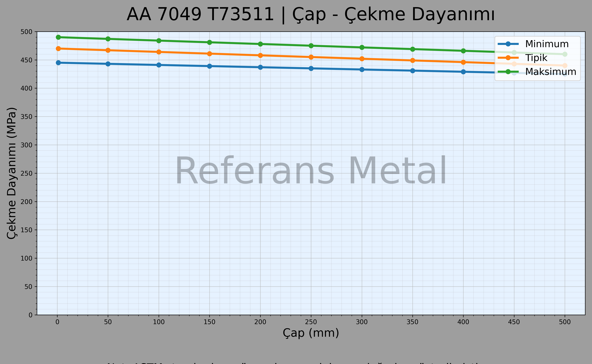Click the x-axis tick label 100
Image resolution: width=592 pixels, height=364 pixels.
pos(159,322)
